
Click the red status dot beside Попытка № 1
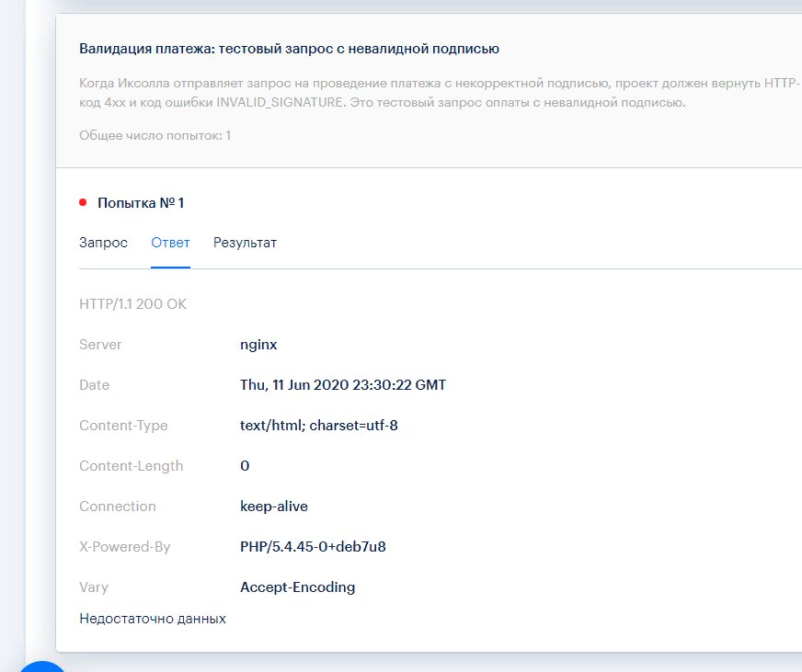tap(83, 202)
